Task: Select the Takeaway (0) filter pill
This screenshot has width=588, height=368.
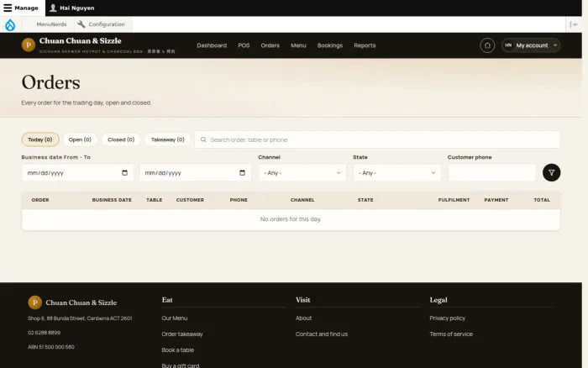Action: click(x=168, y=139)
